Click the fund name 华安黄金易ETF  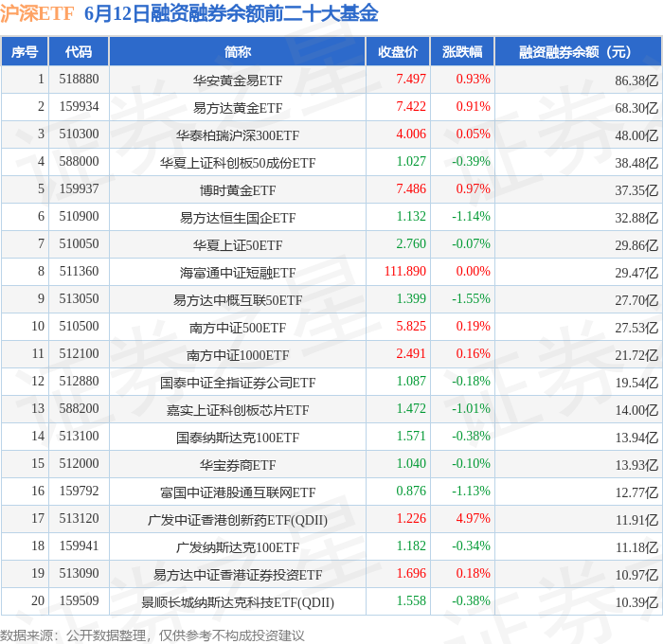[x=238, y=80]
